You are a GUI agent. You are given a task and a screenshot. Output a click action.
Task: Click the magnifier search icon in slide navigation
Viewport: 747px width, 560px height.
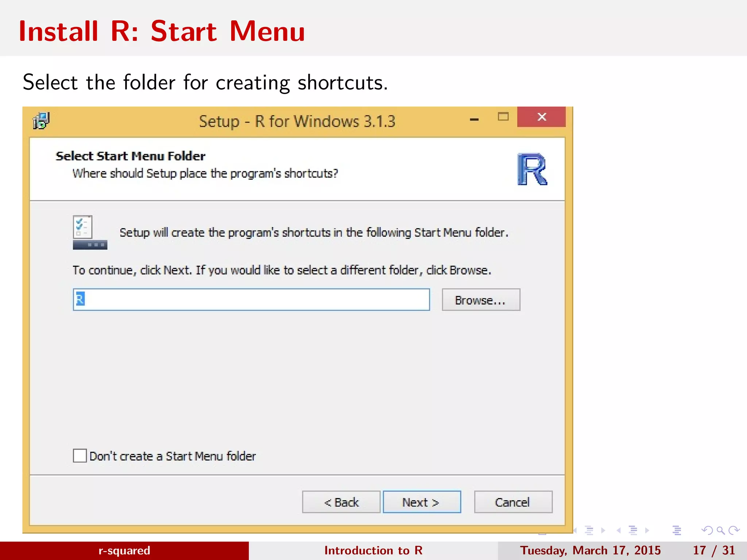pos(720,530)
